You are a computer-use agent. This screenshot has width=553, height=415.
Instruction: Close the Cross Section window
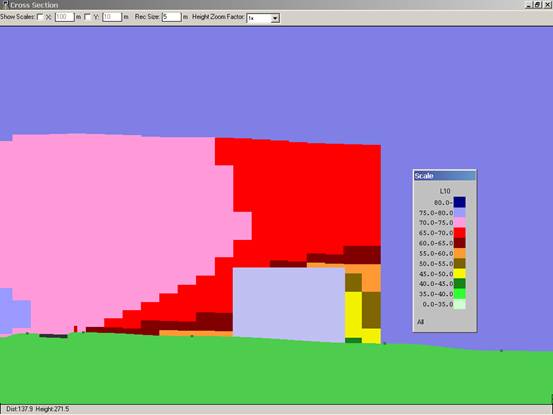point(547,5)
